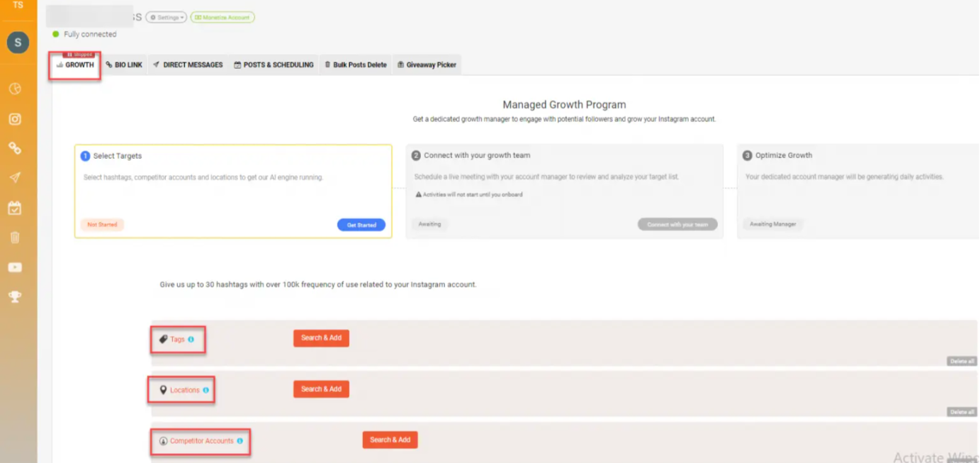This screenshot has height=463, width=980.
Task: Click the Connect with your team button
Action: tap(677, 224)
